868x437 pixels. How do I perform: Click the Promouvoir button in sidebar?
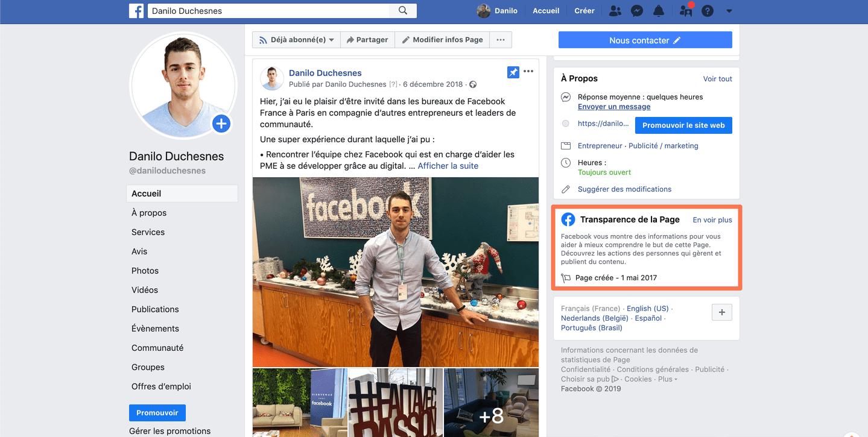point(157,413)
